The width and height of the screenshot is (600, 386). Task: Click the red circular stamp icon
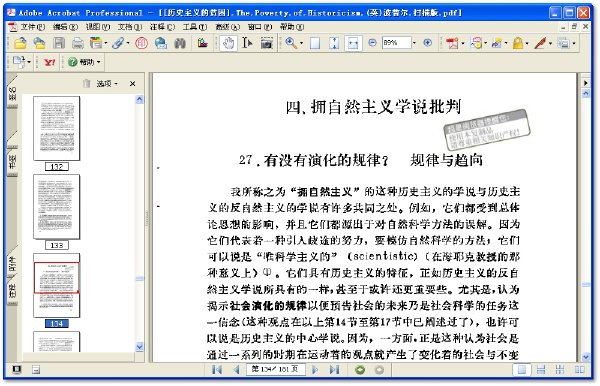(x=141, y=43)
